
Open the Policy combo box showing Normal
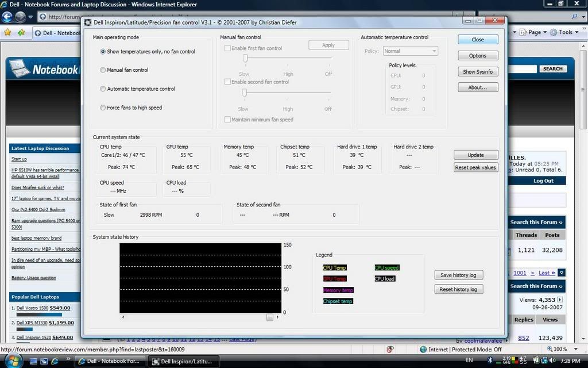410,51
